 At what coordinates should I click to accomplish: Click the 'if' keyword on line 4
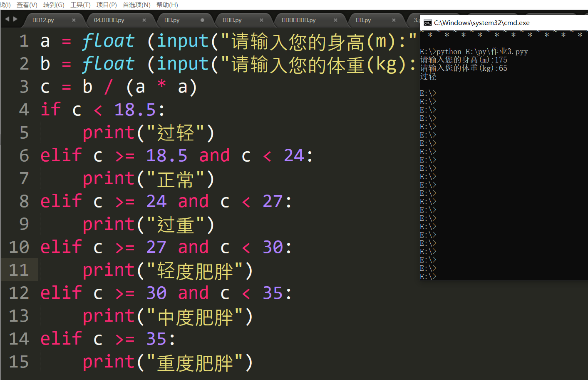pos(51,110)
